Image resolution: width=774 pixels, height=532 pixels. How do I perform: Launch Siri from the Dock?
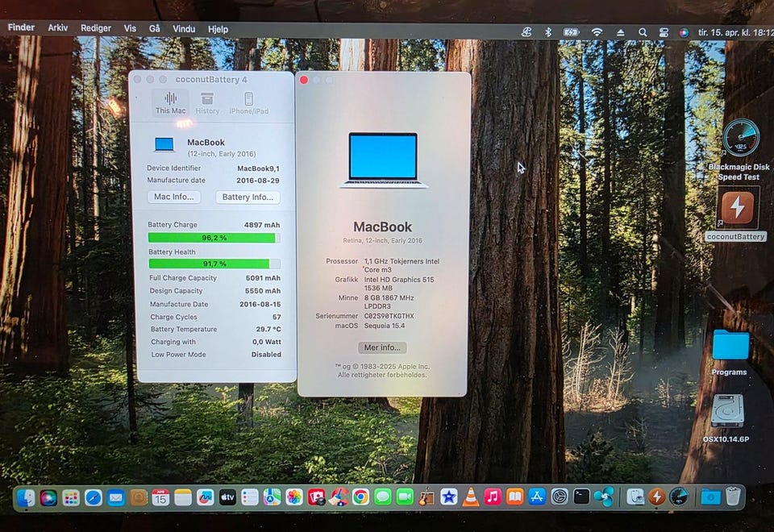point(48,497)
